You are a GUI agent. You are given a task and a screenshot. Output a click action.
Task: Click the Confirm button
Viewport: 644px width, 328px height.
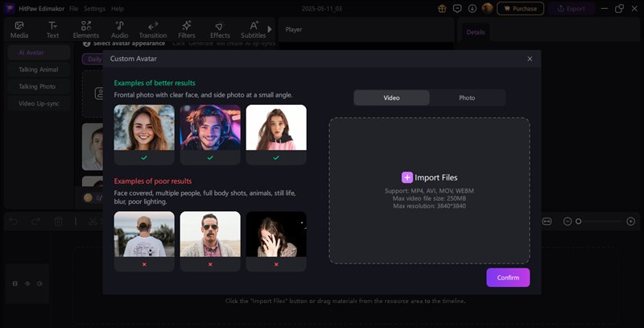[508, 277]
